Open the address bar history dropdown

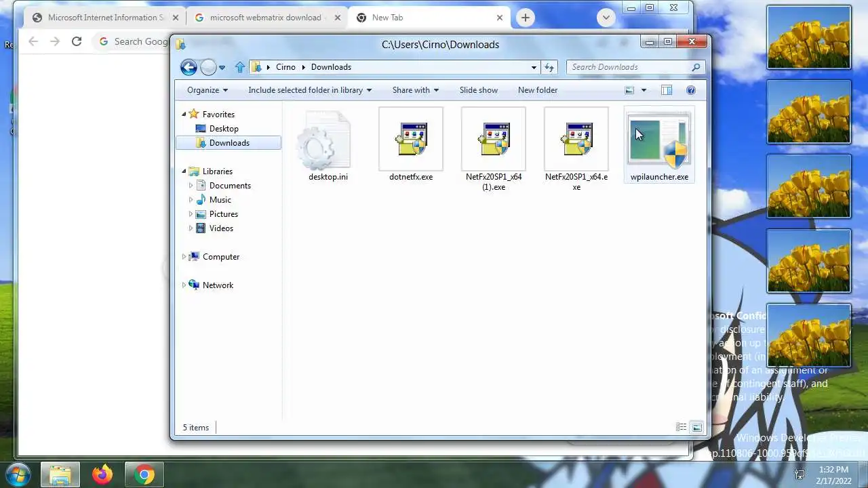534,67
